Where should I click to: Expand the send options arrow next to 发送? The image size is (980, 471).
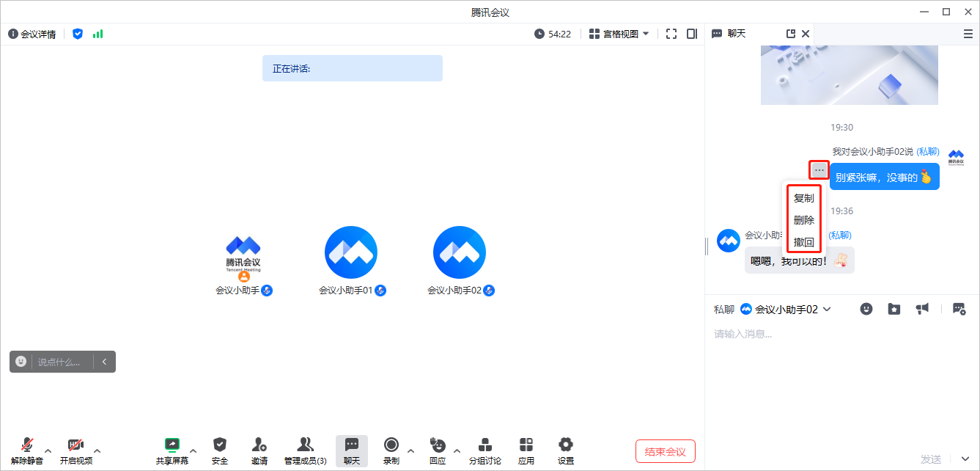pos(965,459)
